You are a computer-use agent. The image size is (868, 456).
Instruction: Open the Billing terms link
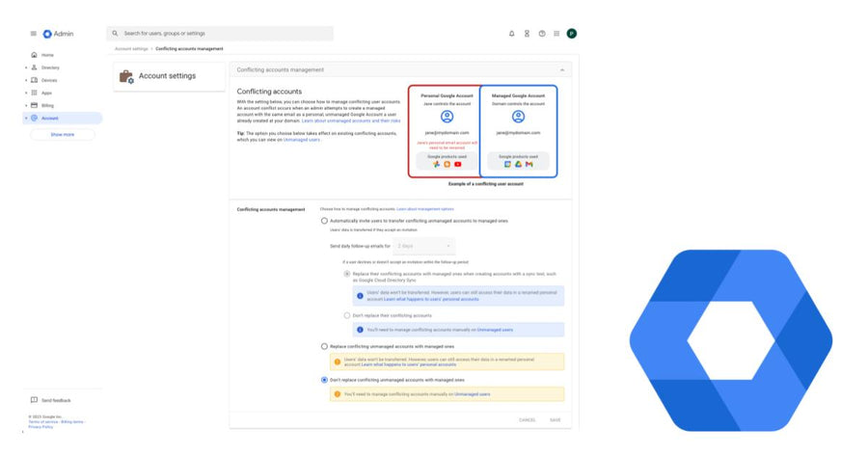click(72, 421)
